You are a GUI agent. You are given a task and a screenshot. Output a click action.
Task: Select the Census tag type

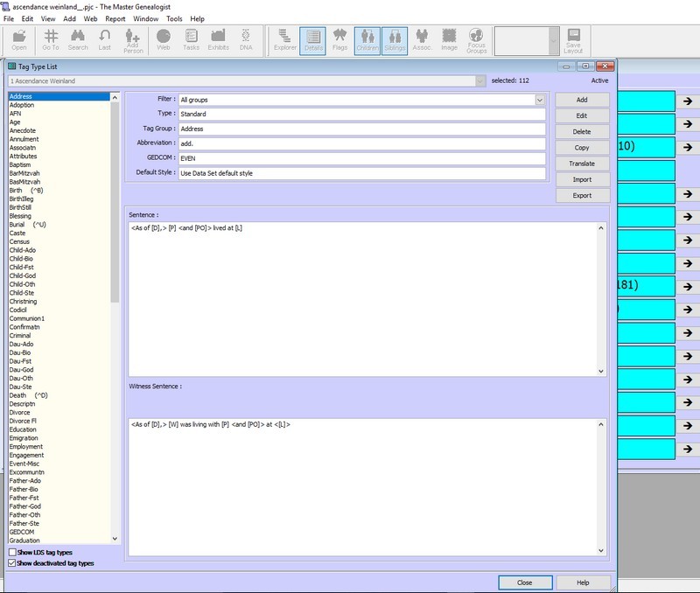click(x=19, y=241)
